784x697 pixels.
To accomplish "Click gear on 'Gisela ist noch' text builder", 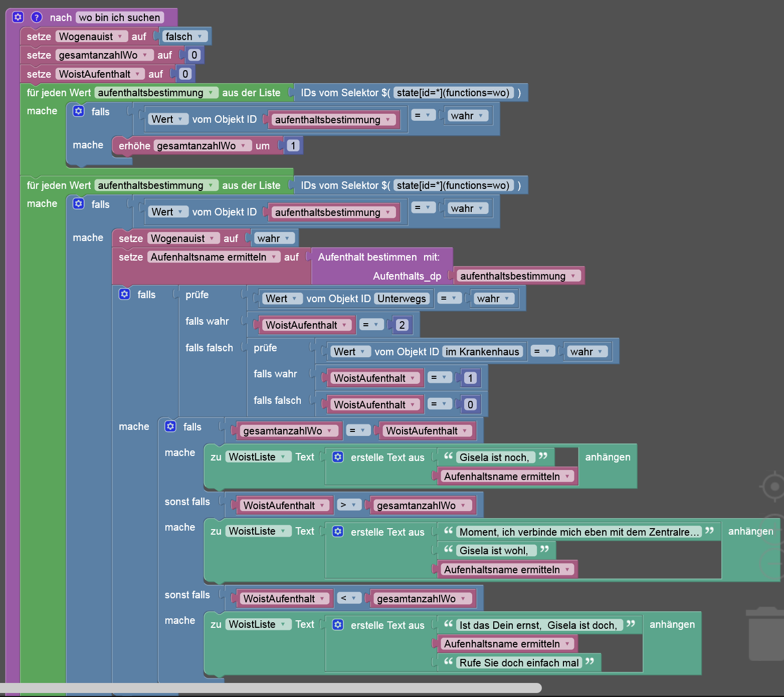I will [338, 456].
